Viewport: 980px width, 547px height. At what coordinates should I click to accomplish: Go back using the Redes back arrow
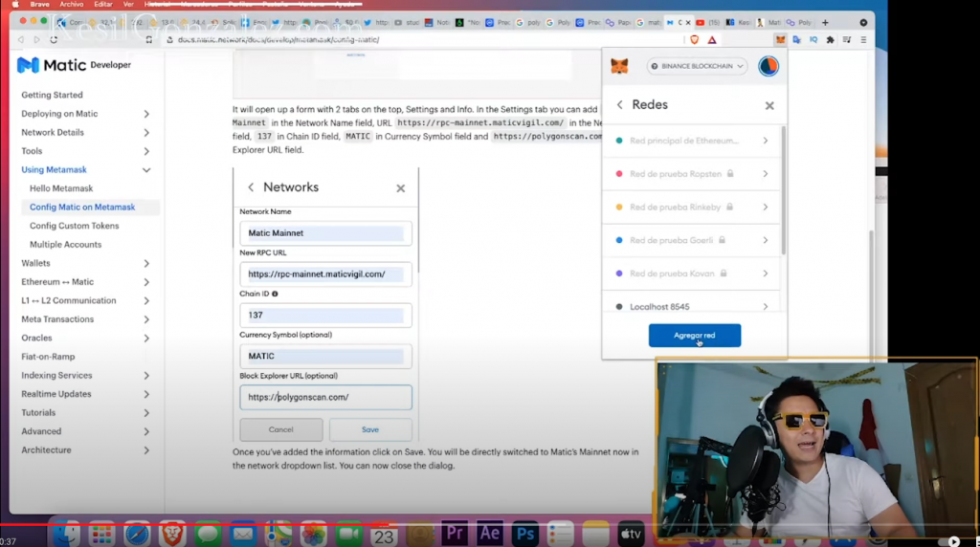pos(619,105)
